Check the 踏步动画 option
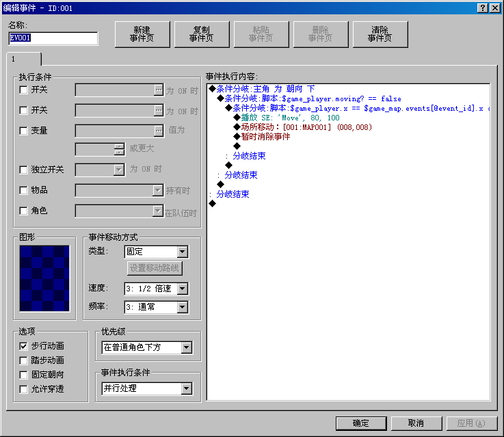Viewport: 504px width, 437px height. (23, 360)
